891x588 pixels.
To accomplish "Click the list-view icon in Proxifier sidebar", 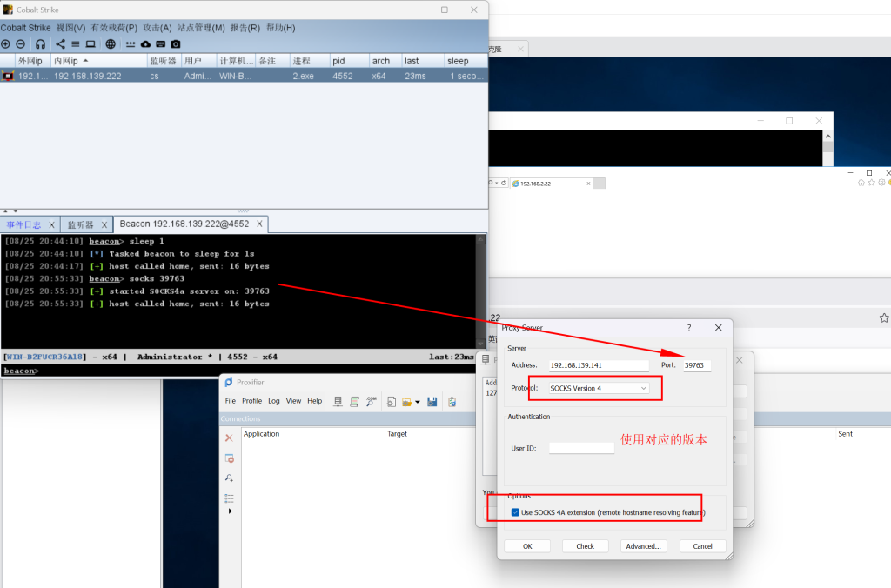I will pyautogui.click(x=229, y=498).
